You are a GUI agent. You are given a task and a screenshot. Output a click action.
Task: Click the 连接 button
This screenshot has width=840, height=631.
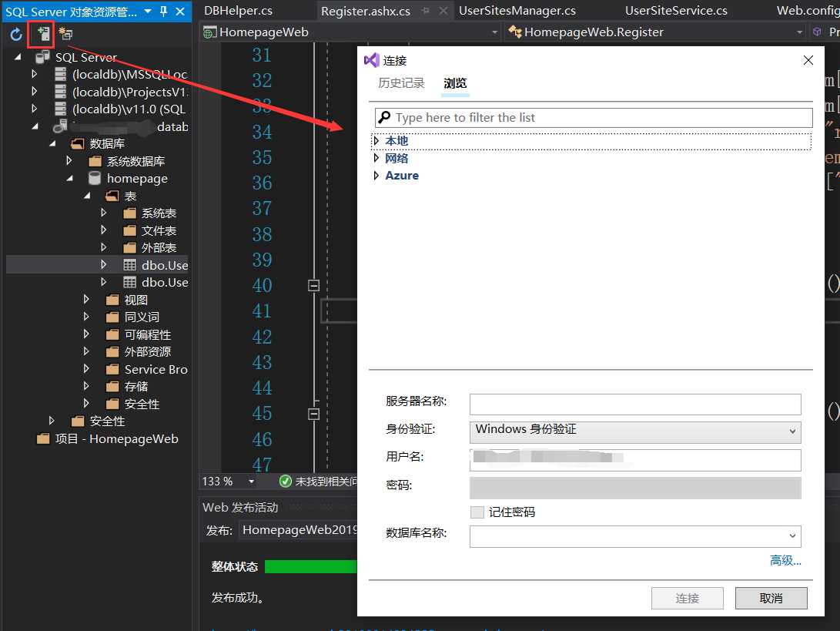688,599
